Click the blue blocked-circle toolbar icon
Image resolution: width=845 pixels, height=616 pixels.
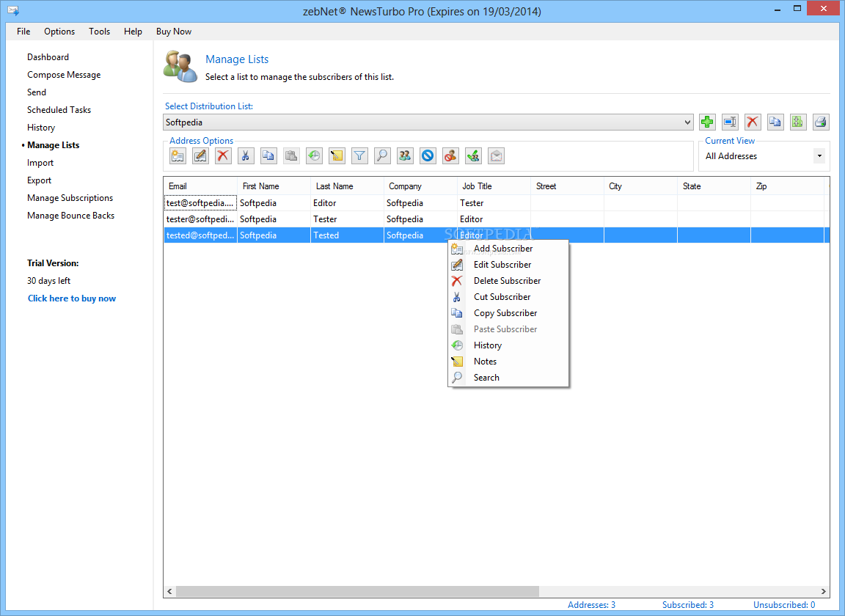(x=428, y=156)
